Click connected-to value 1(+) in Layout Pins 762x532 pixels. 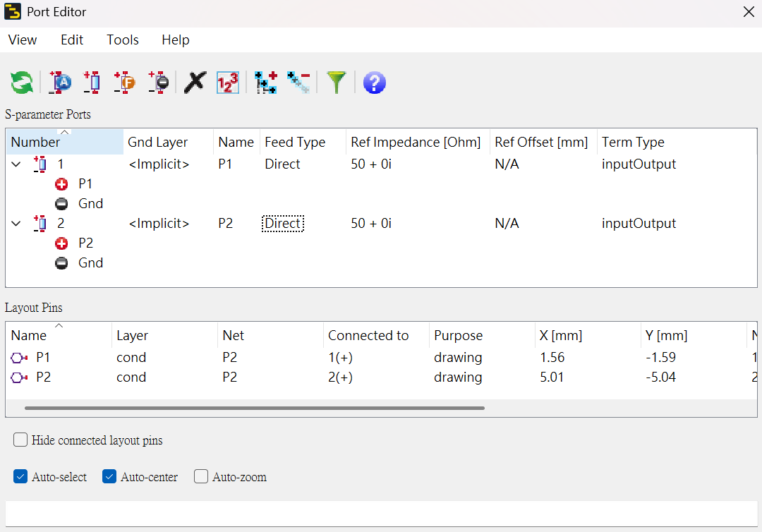click(340, 358)
